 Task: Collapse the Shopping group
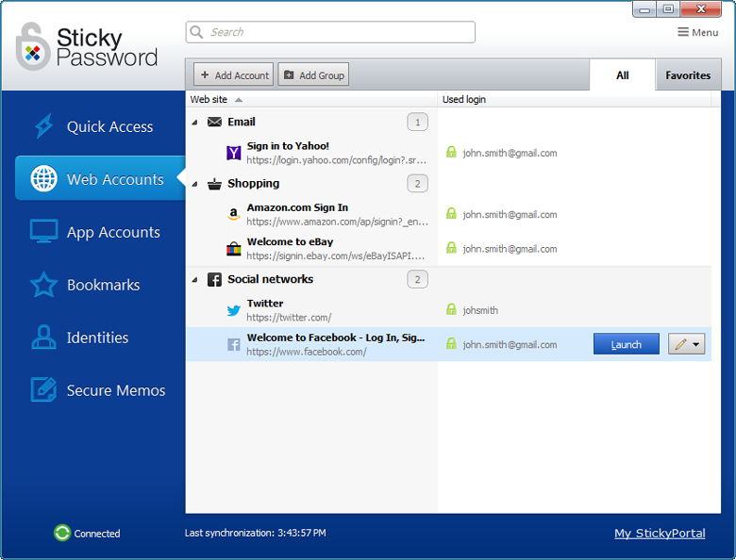[x=195, y=184]
